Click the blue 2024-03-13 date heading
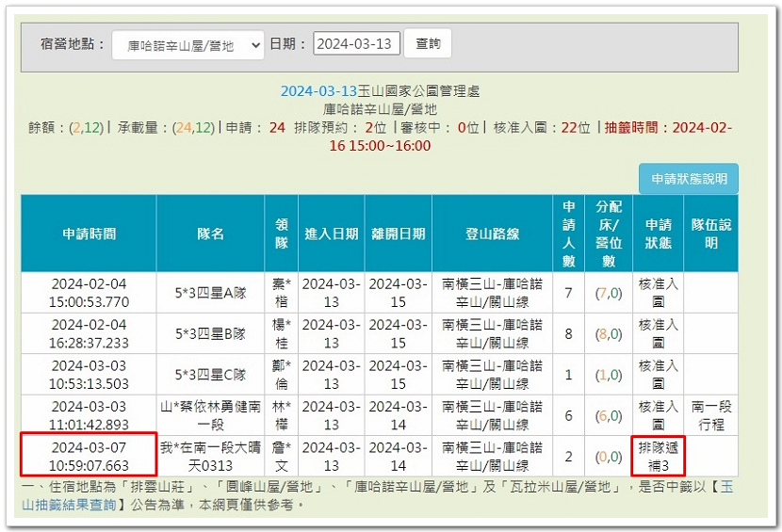Image resolution: width=782 pixels, height=532 pixels. point(318,91)
